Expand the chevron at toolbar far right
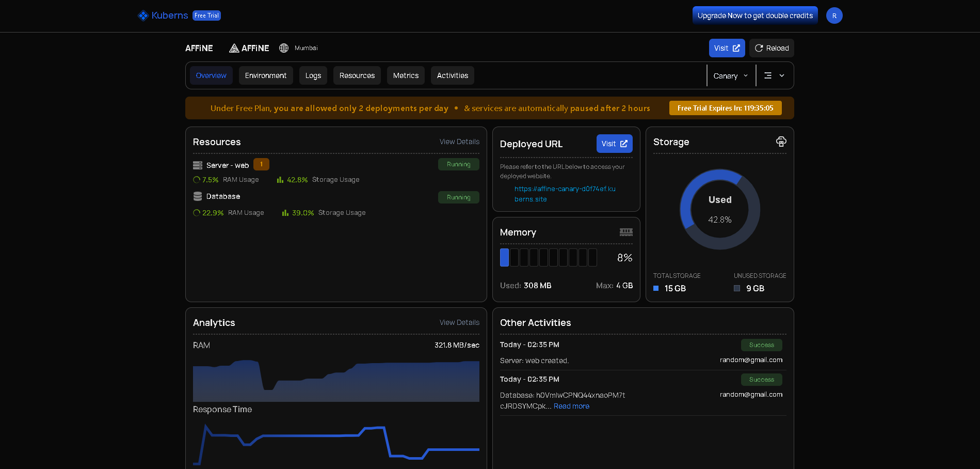Image resolution: width=980 pixels, height=469 pixels. [781, 75]
